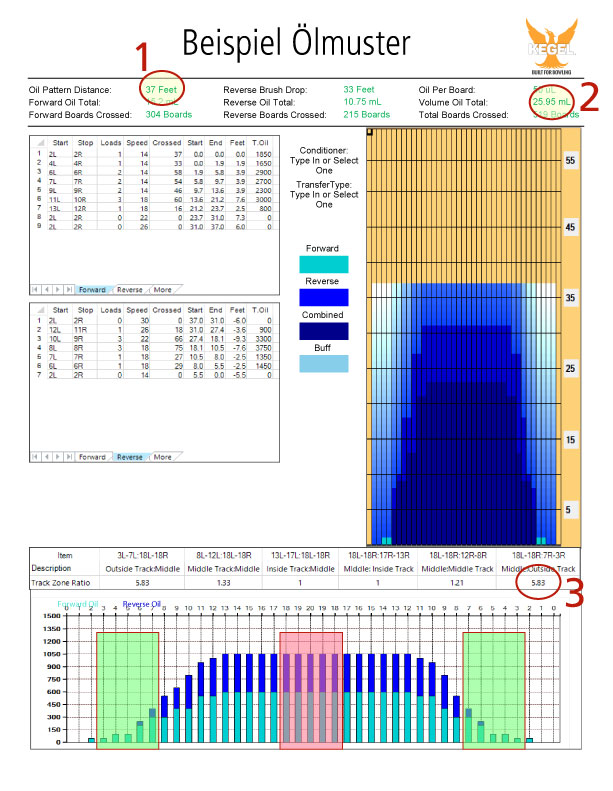Viewport: 613px width, 791px height.
Task: Select the Crossed cell '75'
Action: (x=179, y=348)
